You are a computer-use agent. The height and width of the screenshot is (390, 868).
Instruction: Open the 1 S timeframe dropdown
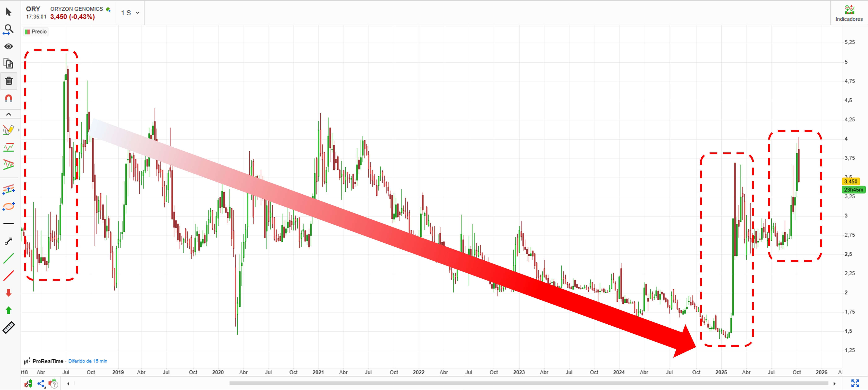(130, 13)
